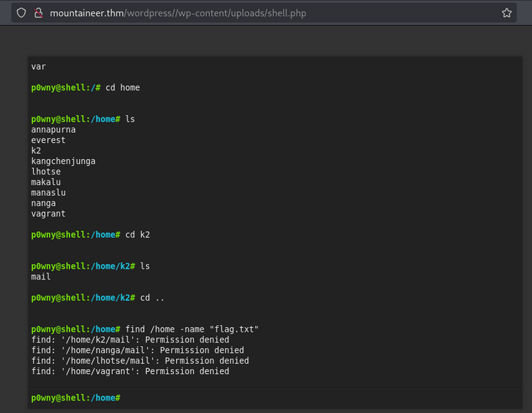Viewport: 532px width, 413px height.
Task: Click the 'mail' output under /home/k2
Action: (x=41, y=277)
